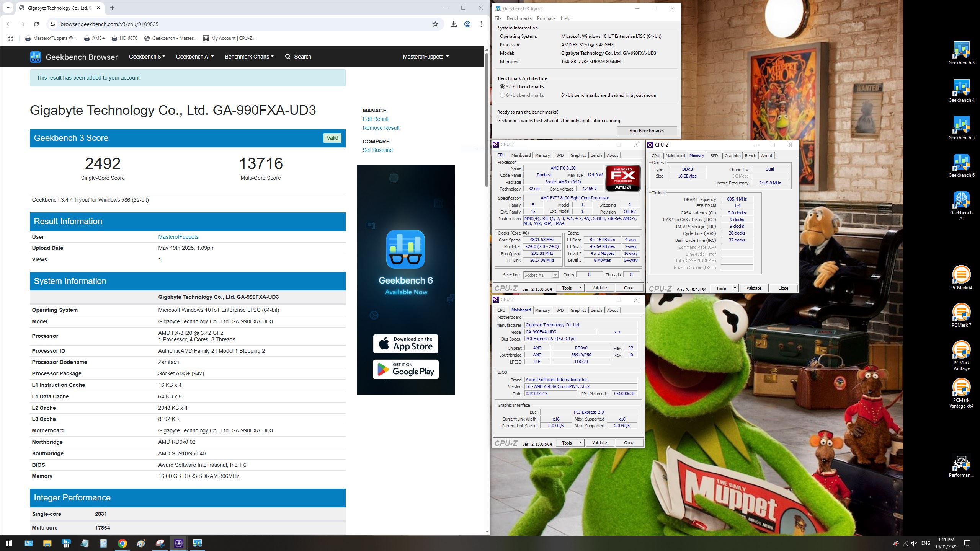The width and height of the screenshot is (980, 551).
Task: Open the Geekbench 3 Purchase menu
Action: tap(546, 18)
